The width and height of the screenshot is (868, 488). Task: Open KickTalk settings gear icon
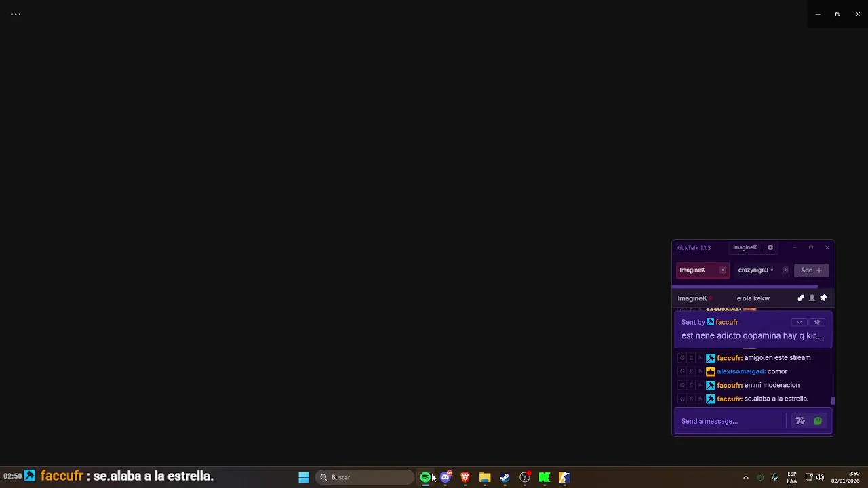(x=770, y=247)
